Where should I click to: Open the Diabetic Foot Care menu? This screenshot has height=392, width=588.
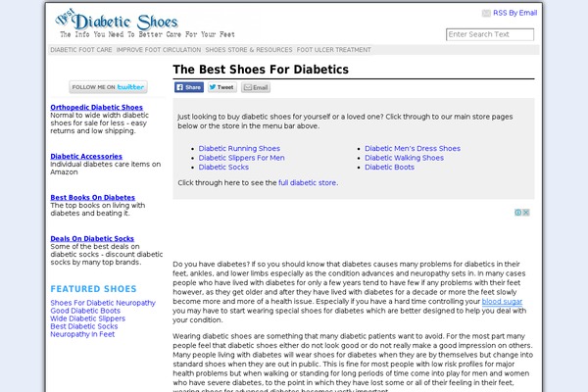click(81, 50)
